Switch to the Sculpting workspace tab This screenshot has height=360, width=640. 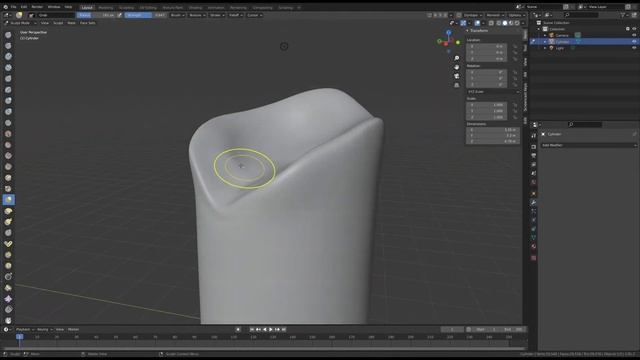tap(126, 7)
